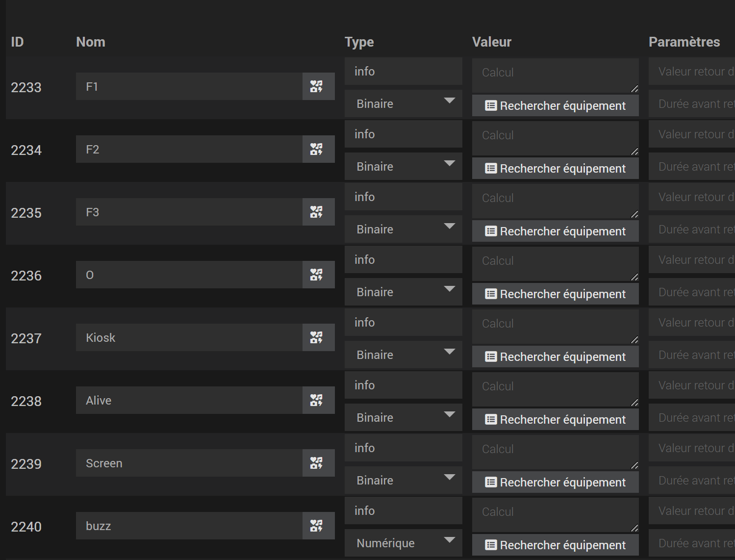Open the Binaire dropdown in Kiosk row
The height and width of the screenshot is (560, 735).
click(x=403, y=355)
